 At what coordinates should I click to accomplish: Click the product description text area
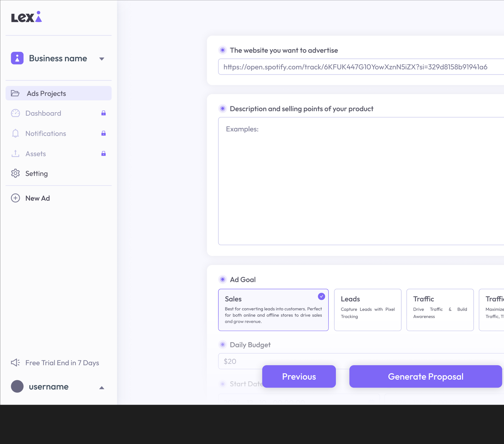(361, 181)
